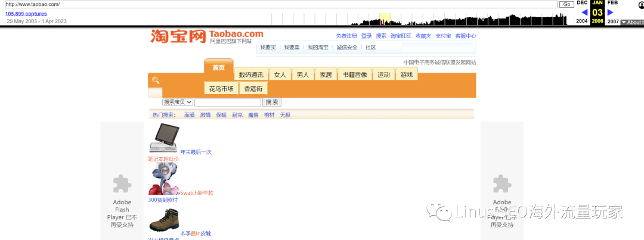This screenshot has height=240, width=644.
Task: Click the 搜索 link in top navigation
Action: click(x=381, y=36)
